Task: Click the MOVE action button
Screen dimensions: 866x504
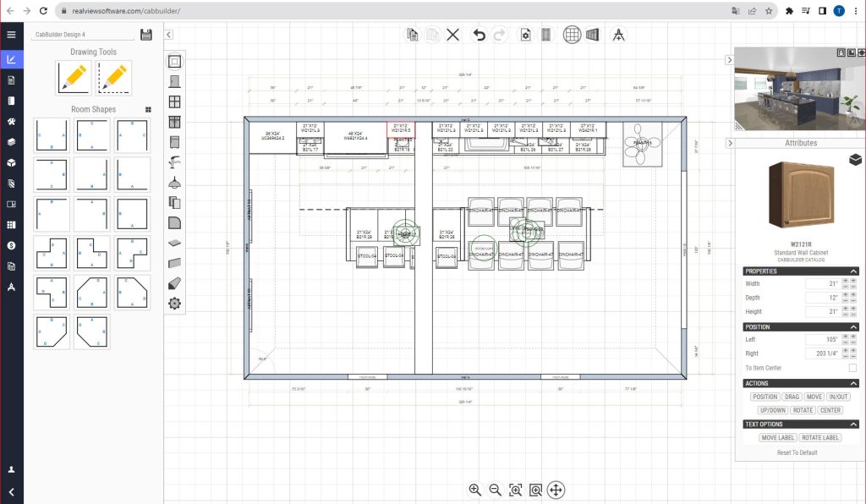Action: click(814, 397)
